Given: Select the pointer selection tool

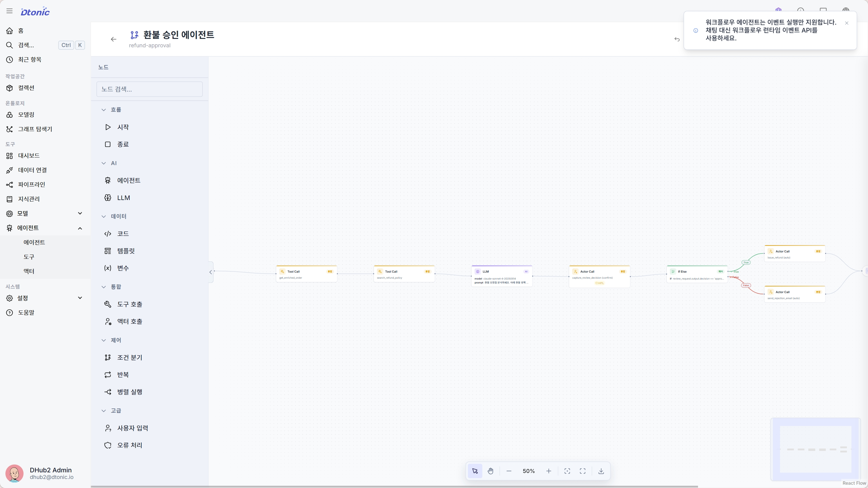Looking at the screenshot, I should click(x=475, y=471).
